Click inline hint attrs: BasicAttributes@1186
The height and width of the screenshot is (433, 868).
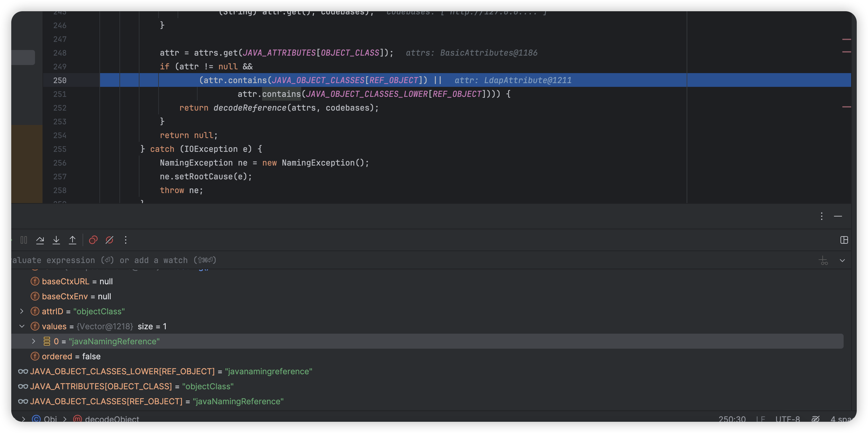coord(472,53)
